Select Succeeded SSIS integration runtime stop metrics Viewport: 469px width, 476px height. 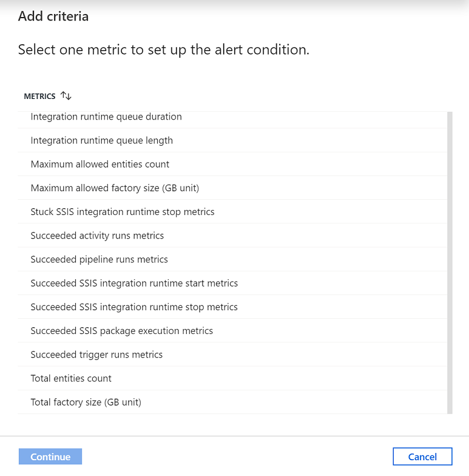(x=134, y=307)
